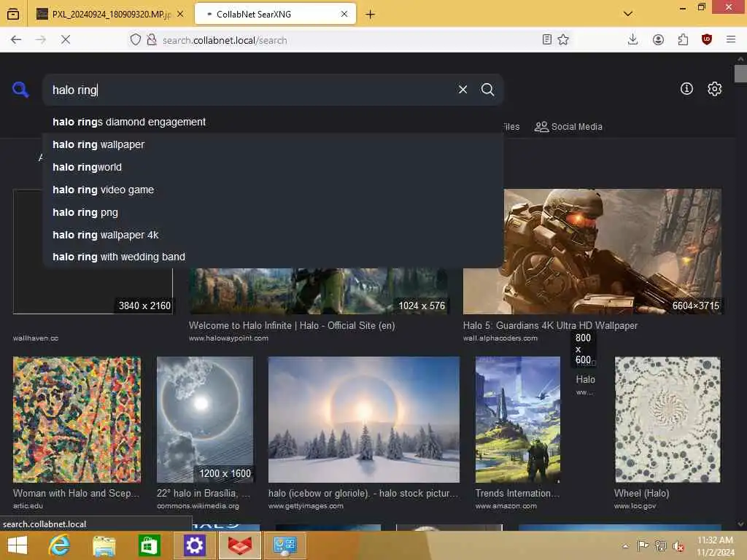This screenshot has width=747, height=560.
Task: Open tracking protection shield icon
Action: click(x=135, y=40)
